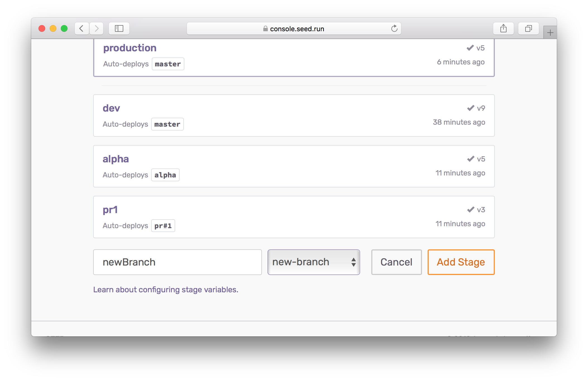Click the dev stage checkmark icon

pyautogui.click(x=471, y=108)
